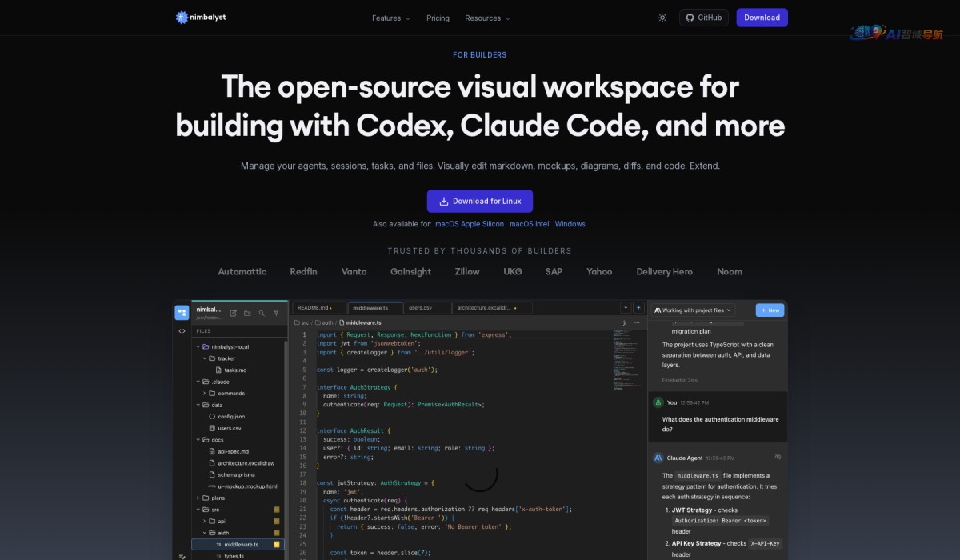This screenshot has width=960, height=560.
Task: Switch to the README.md tab
Action: coord(318,308)
